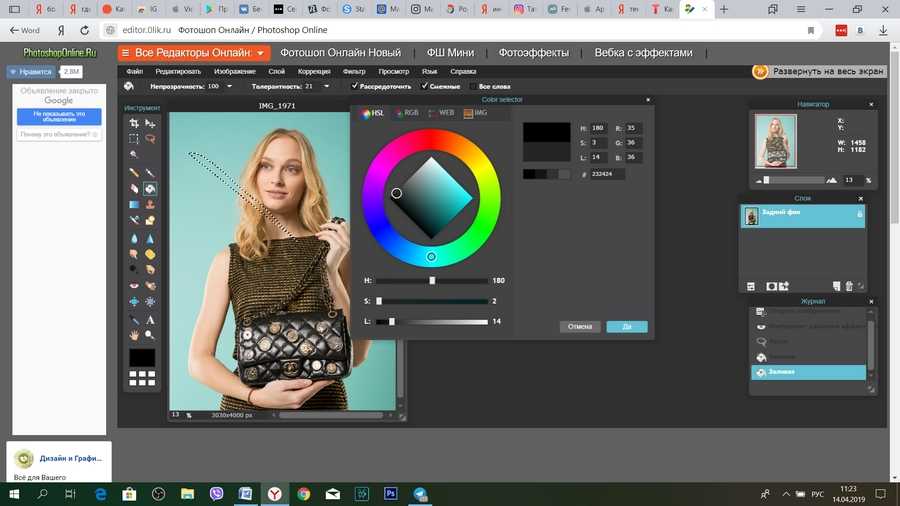Viewport: 900px width, 506px height.
Task: Click the foreground color swatch in toolbox
Action: 142,357
